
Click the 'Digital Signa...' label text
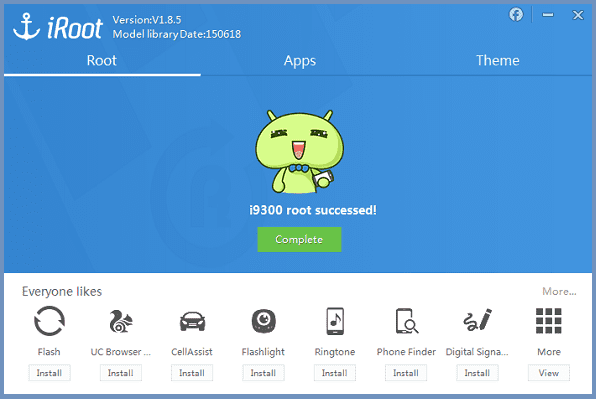(x=477, y=352)
